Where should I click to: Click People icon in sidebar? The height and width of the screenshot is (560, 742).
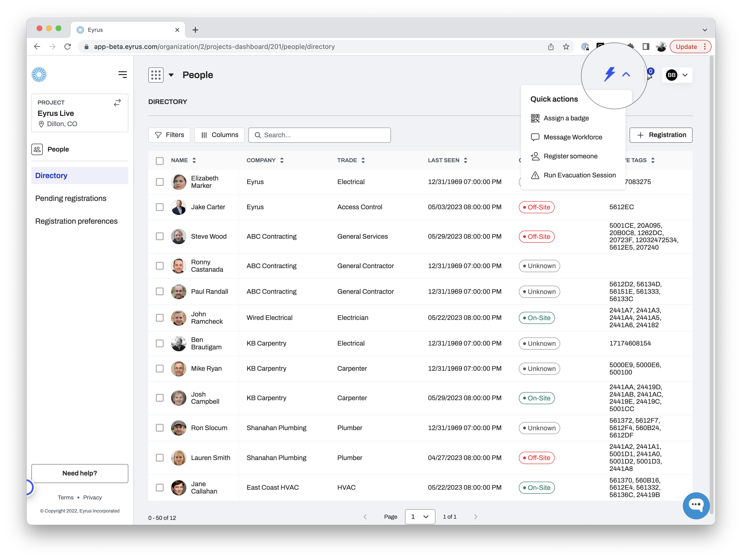click(37, 149)
